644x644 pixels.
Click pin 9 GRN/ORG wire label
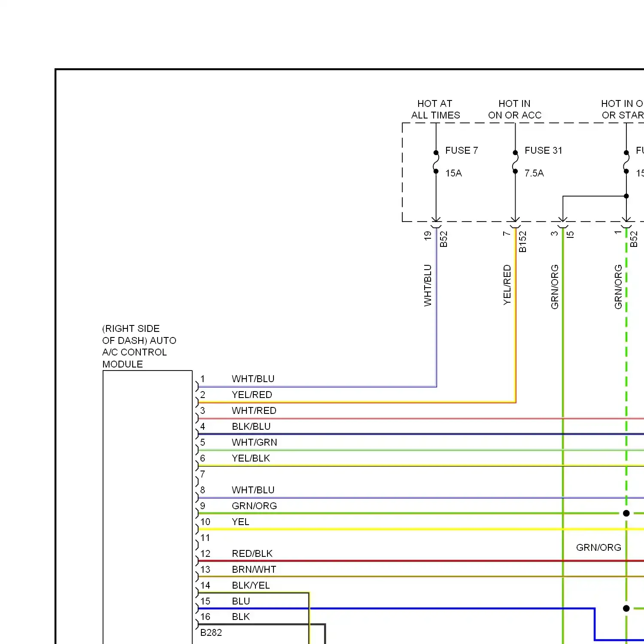click(254, 506)
